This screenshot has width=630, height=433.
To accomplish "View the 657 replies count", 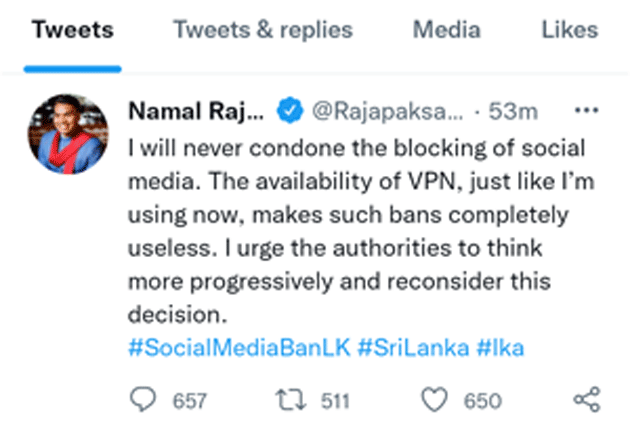I will (x=190, y=401).
